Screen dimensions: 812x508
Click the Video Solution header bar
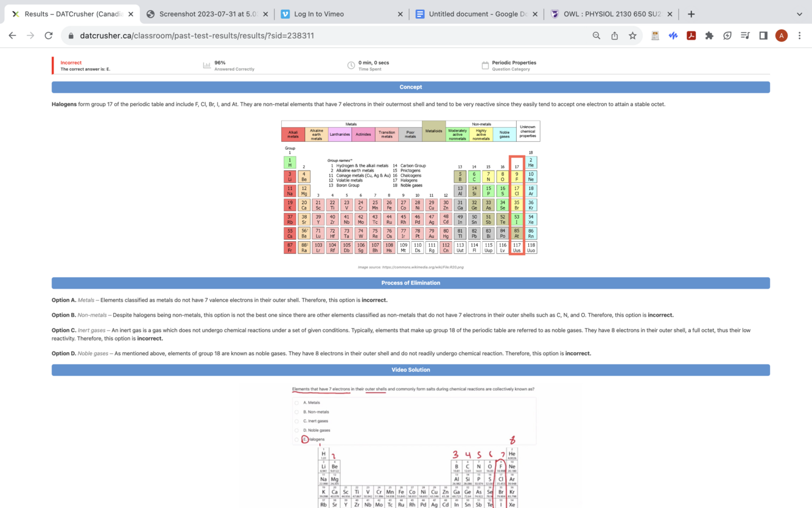point(411,370)
